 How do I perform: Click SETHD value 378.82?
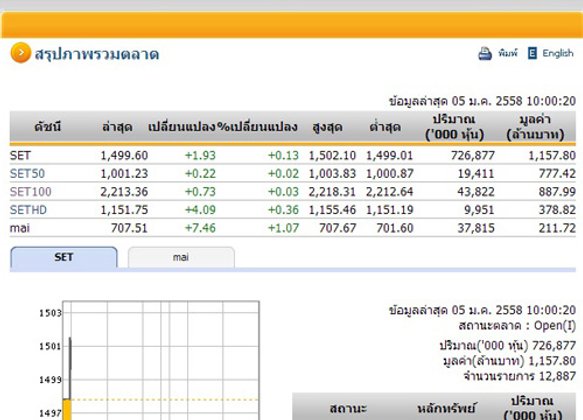click(557, 210)
